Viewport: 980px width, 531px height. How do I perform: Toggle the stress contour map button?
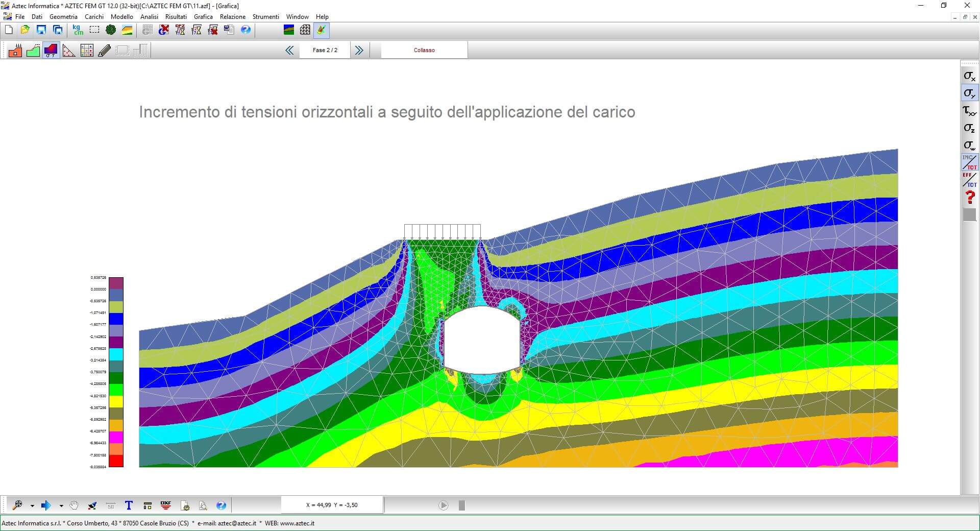coord(51,51)
